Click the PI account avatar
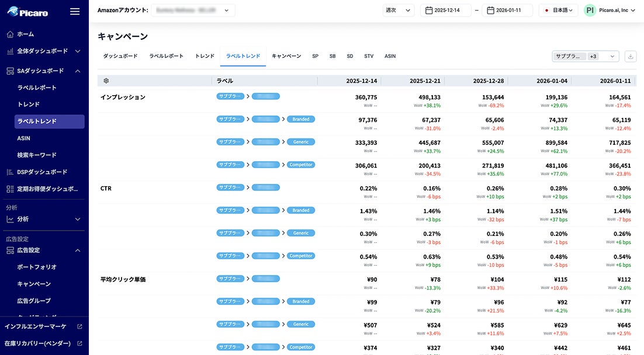Screen dimensions: 644x355 (x=590, y=11)
